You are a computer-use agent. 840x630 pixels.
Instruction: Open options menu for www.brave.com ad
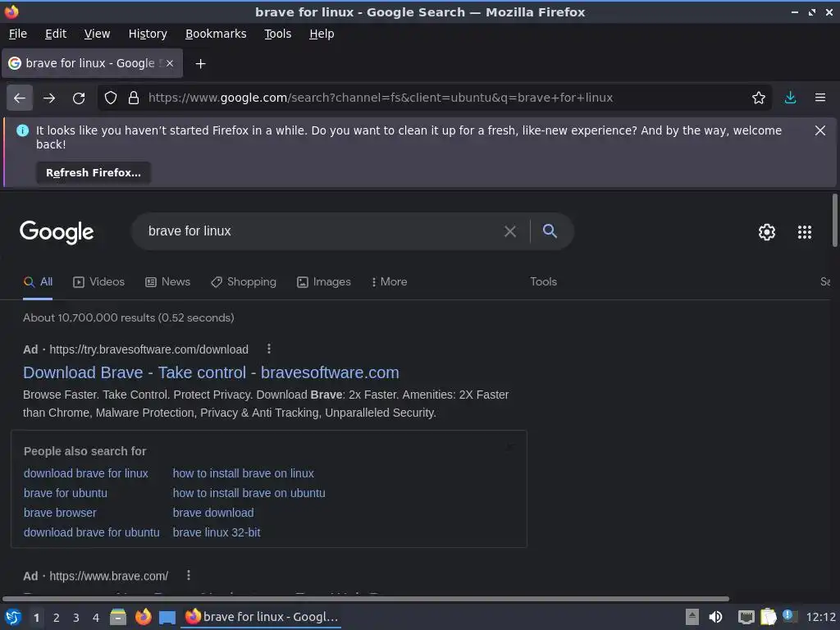(189, 575)
